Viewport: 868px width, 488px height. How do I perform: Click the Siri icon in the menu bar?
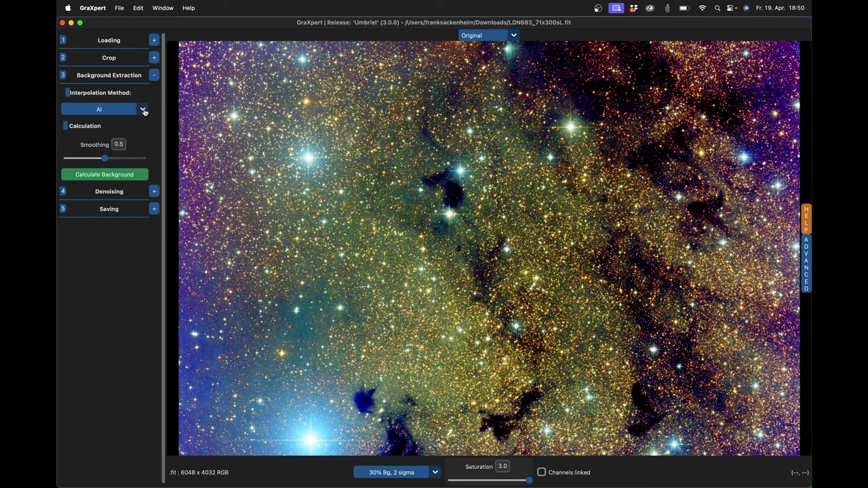tap(745, 7)
